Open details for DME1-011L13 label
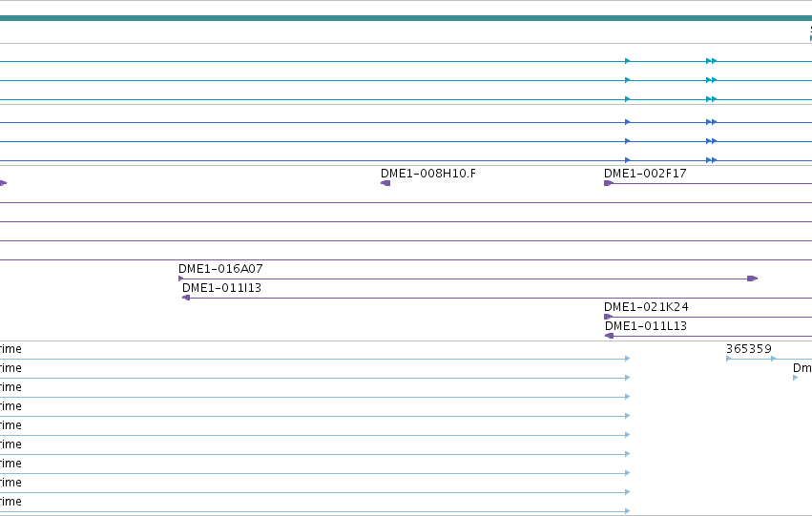812x516 pixels. coord(646,326)
